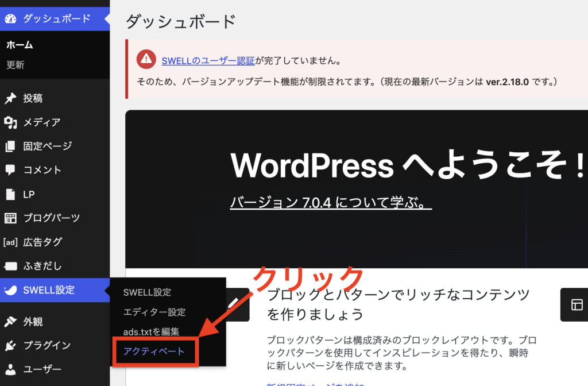
Task: Click the pushpin icon beside 投稿
Action: coord(10,98)
